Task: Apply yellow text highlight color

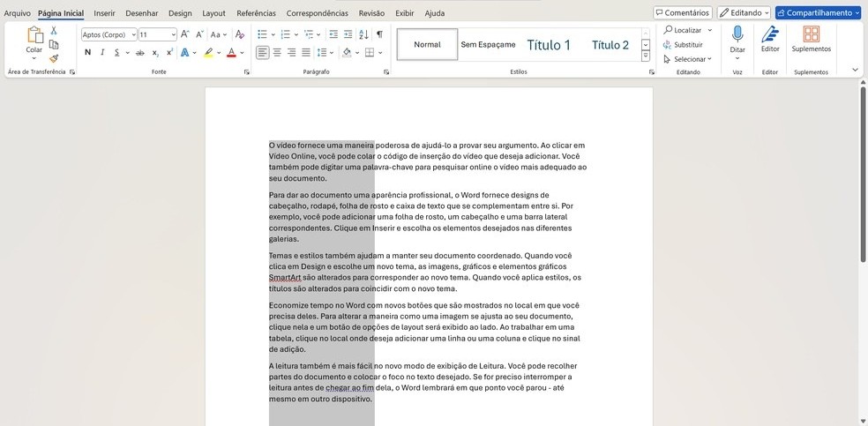Action: (x=208, y=53)
